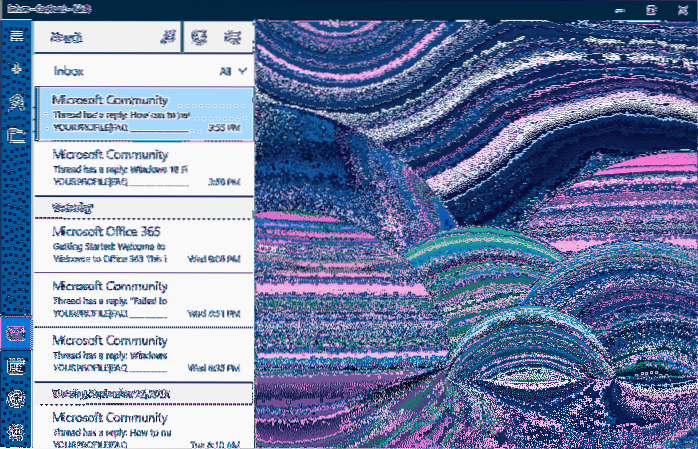Maximize the Mail window

click(651, 10)
